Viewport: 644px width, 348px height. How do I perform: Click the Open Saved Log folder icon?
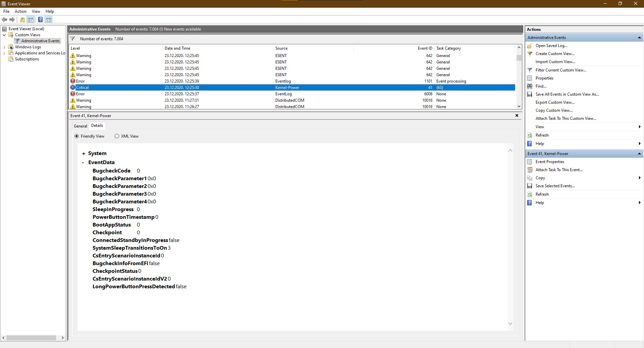530,46
